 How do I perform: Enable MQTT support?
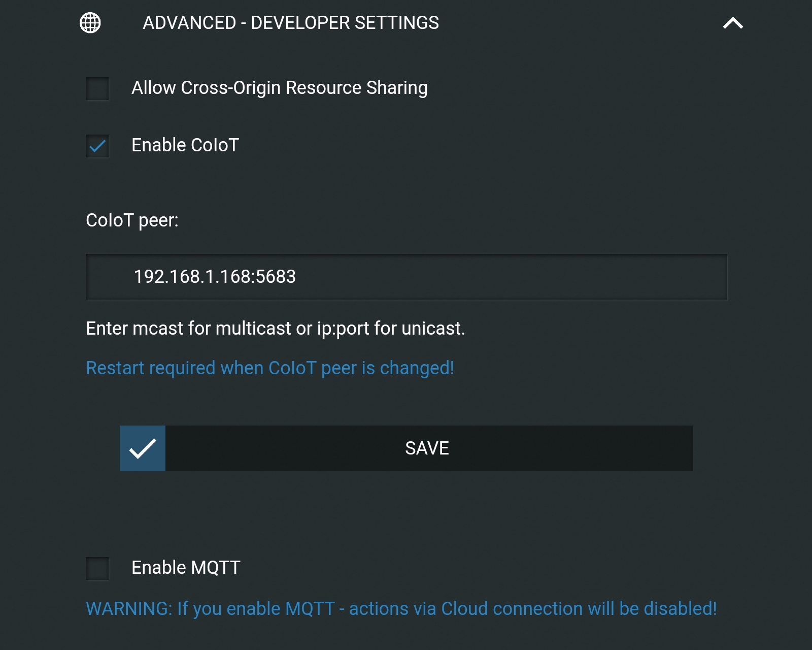(97, 569)
